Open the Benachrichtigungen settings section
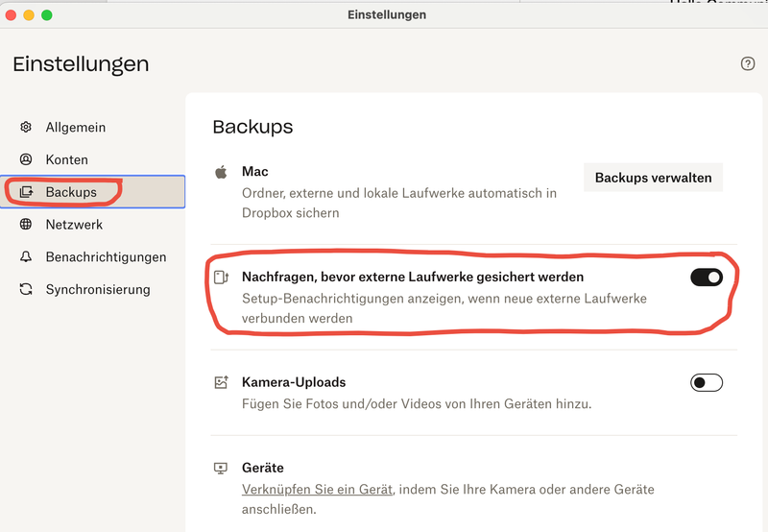The image size is (768, 532). click(106, 257)
